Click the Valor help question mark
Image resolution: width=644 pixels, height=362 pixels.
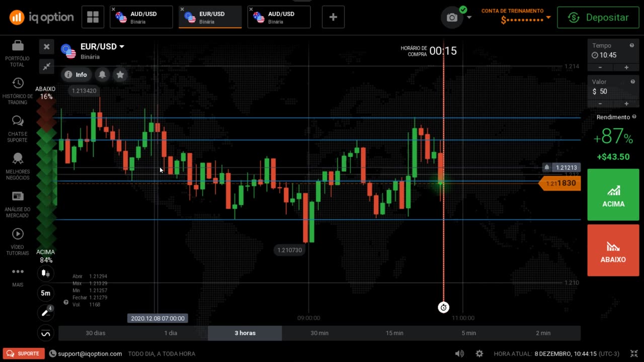click(632, 81)
